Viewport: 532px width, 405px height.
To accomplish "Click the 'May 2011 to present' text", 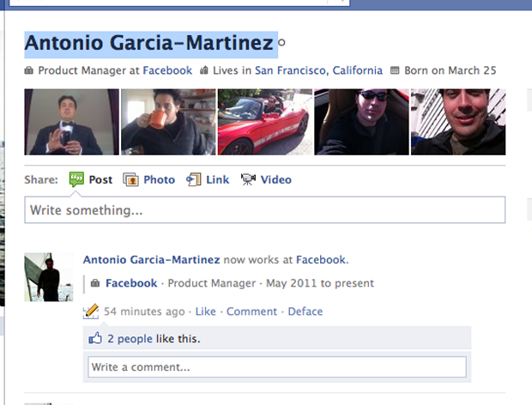I will (320, 283).
